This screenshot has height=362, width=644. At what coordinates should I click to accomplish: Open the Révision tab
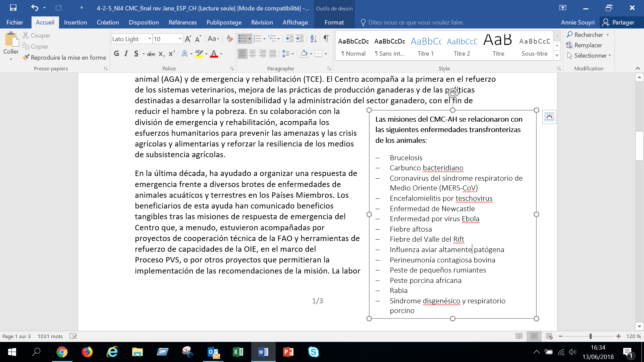(262, 22)
